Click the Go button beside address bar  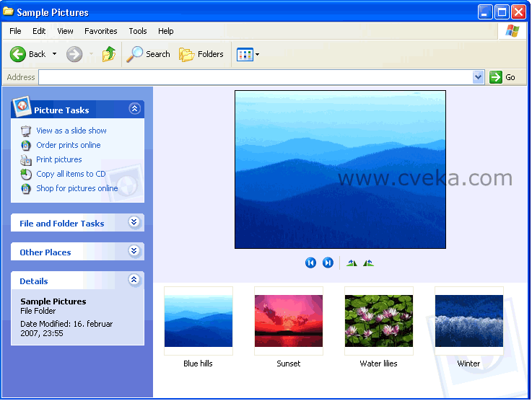(x=503, y=77)
